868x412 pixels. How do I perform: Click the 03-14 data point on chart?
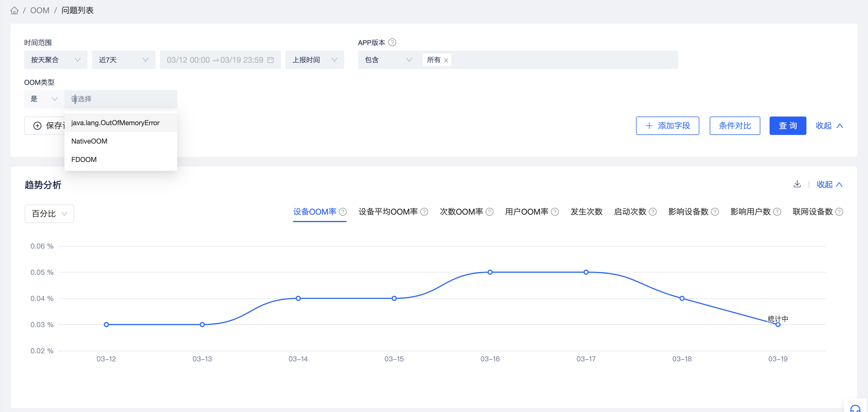click(298, 298)
